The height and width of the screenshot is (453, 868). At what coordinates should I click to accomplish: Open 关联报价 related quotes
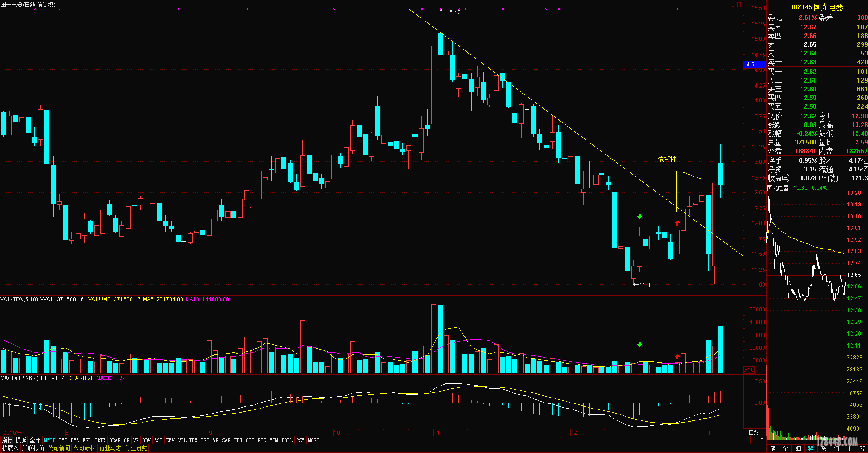33,448
